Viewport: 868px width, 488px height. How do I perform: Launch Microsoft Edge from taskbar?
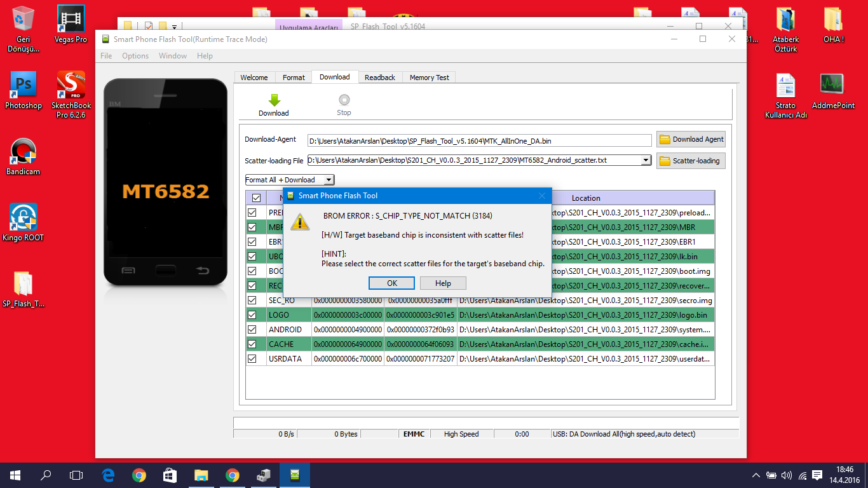pos(108,475)
